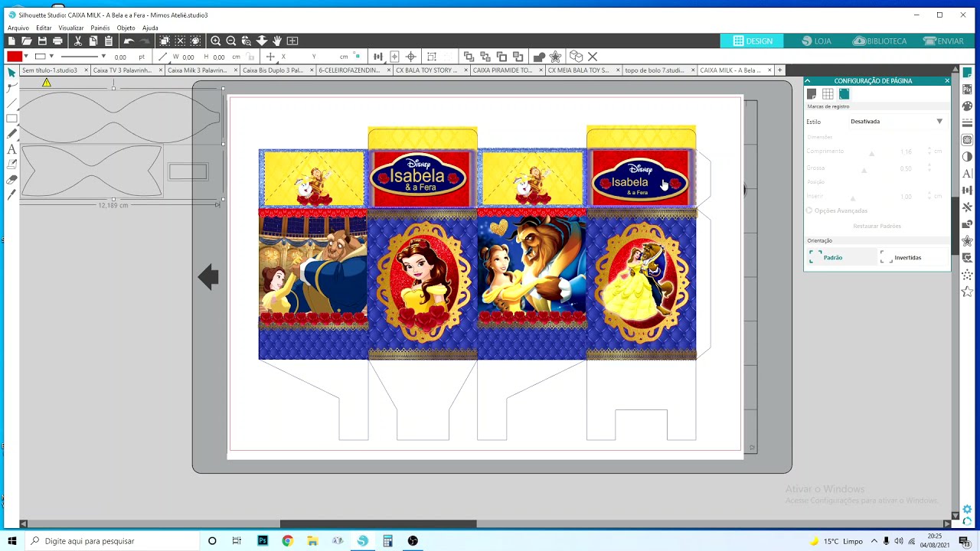
Task: Open the Visualizar menu
Action: pos(71,28)
